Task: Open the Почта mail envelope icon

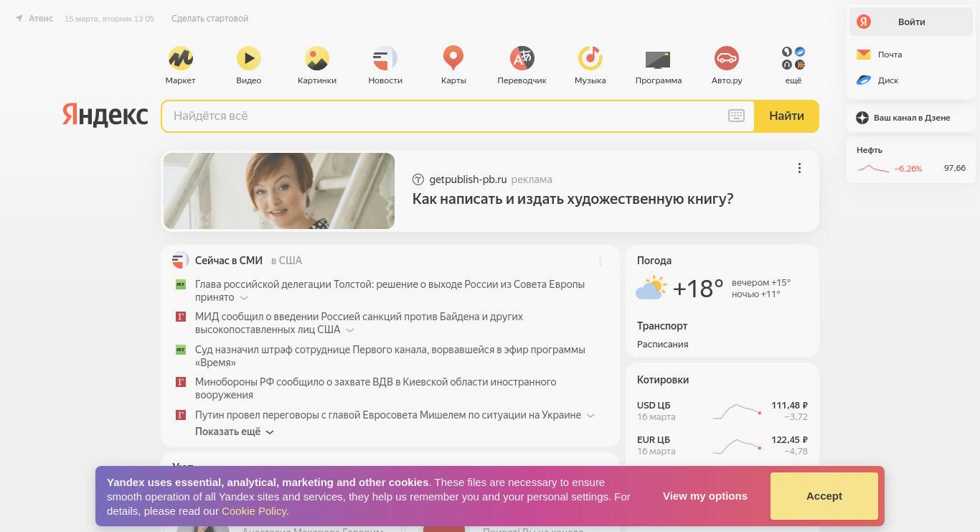Action: click(x=864, y=55)
